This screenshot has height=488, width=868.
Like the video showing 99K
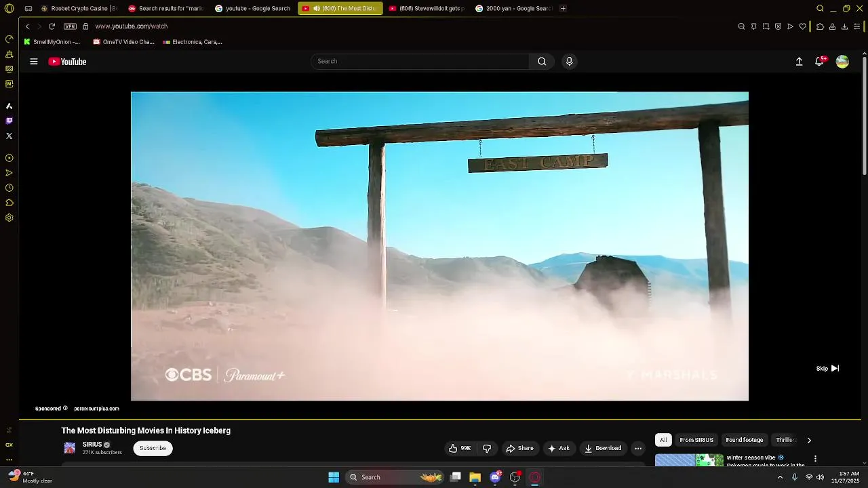click(460, 448)
